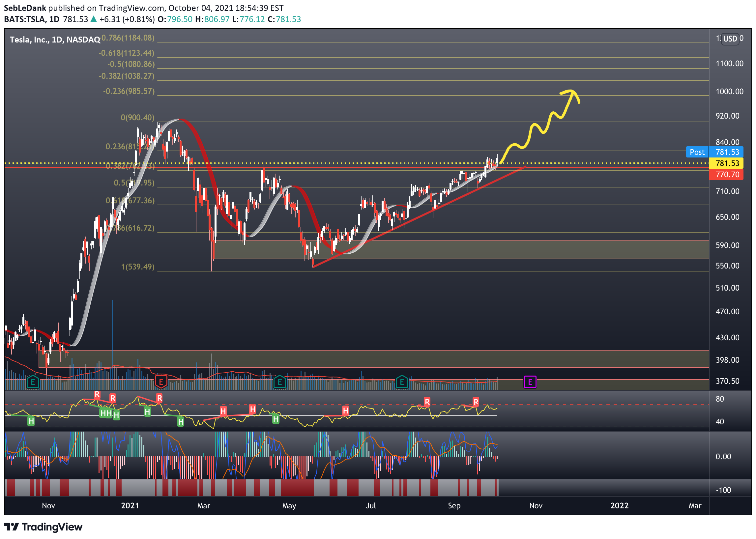Screen dimensions: 756x539
Task: Click the R divergence marker near September
Action: (x=476, y=402)
